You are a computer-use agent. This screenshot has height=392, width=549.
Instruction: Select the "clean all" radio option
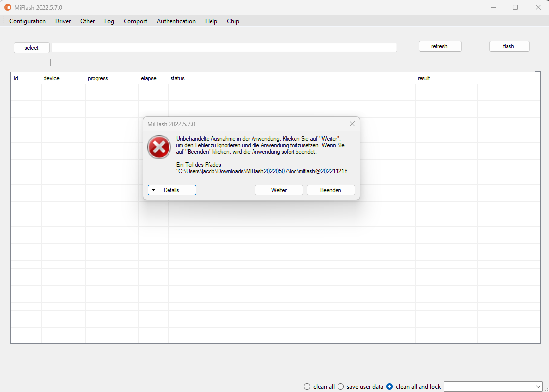(307, 386)
